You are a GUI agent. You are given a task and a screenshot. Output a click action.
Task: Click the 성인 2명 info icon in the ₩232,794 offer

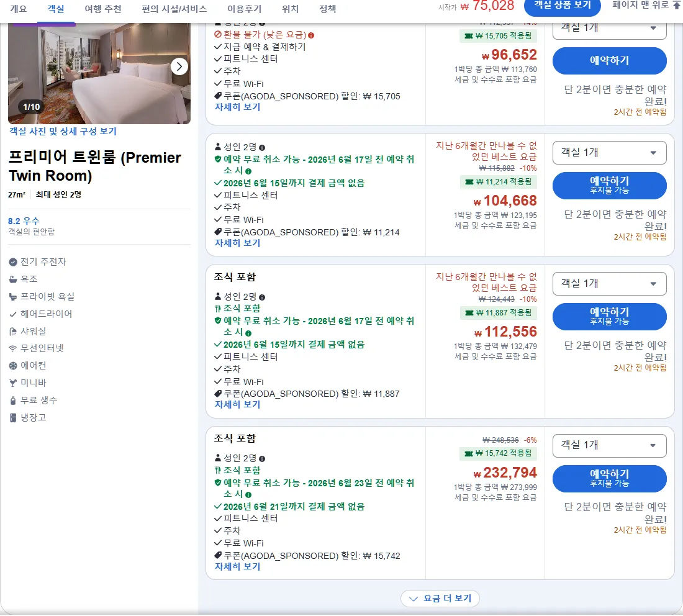(x=262, y=459)
